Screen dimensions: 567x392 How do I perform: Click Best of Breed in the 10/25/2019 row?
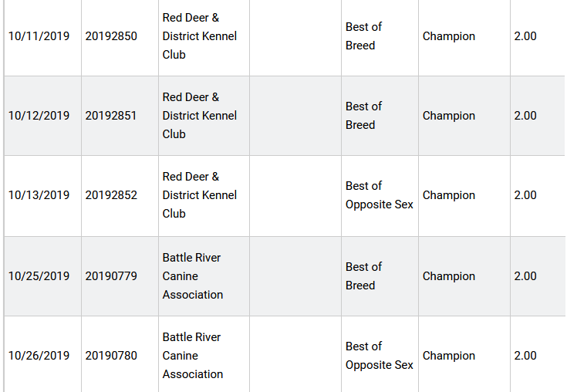click(x=363, y=276)
